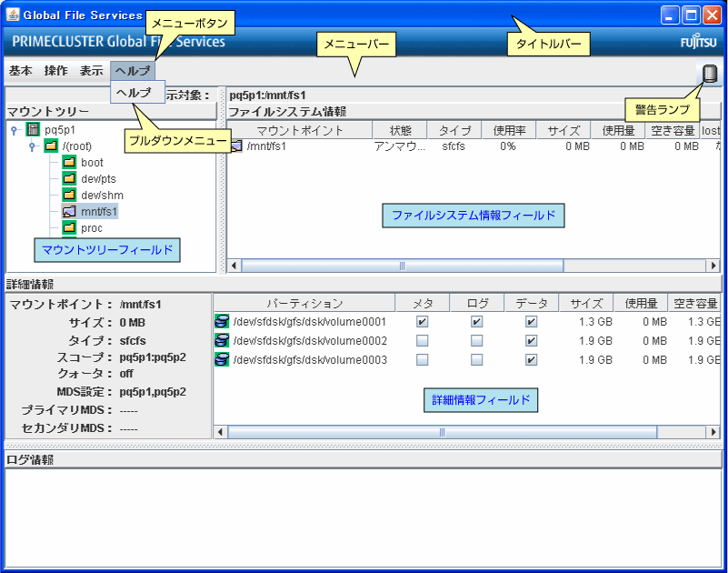Screen dimensions: 728x573
Task: Toggle Meta checkbox for volume0001
Action: pyautogui.click(x=422, y=322)
